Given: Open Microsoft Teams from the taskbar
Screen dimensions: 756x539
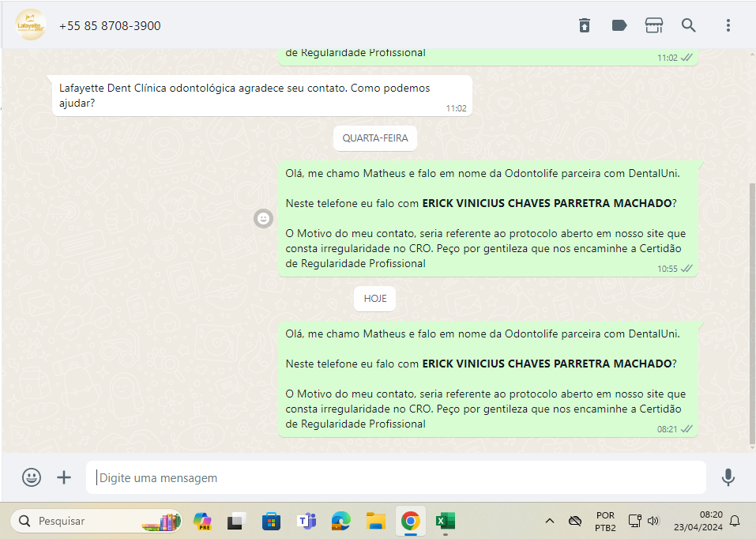Looking at the screenshot, I should click(x=307, y=521).
